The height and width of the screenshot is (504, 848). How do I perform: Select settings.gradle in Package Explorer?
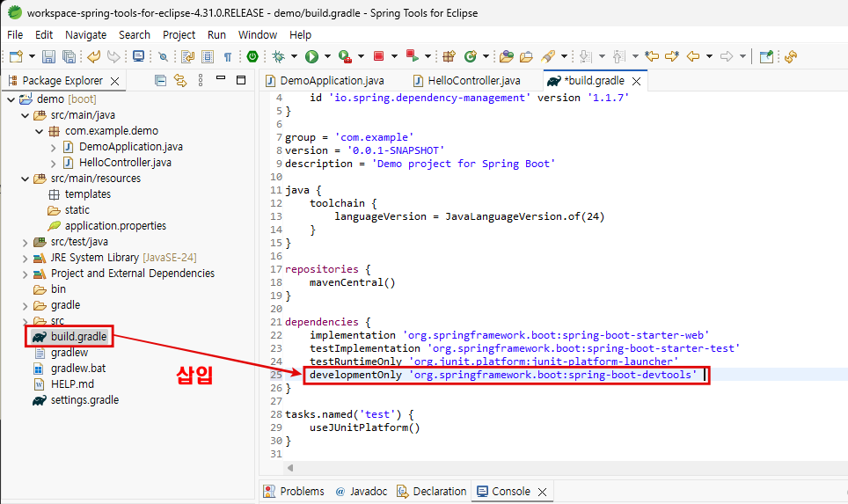(84, 400)
